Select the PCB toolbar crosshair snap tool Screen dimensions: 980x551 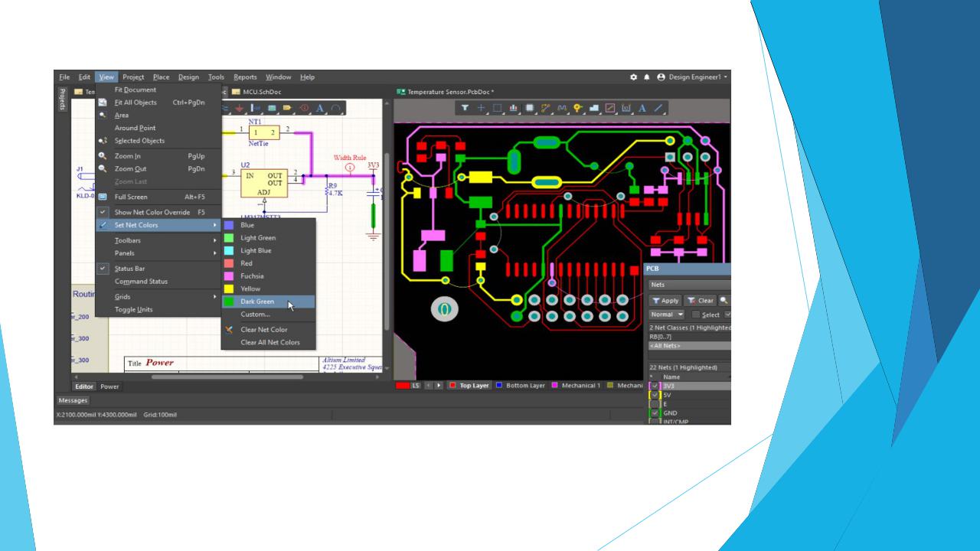[x=482, y=108]
